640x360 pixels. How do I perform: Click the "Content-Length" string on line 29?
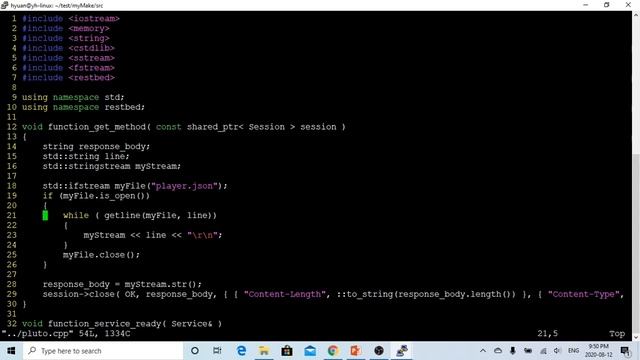click(285, 294)
